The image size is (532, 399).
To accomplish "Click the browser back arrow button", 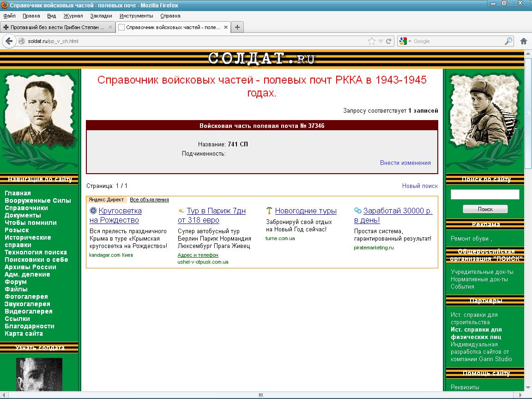I will (9, 41).
